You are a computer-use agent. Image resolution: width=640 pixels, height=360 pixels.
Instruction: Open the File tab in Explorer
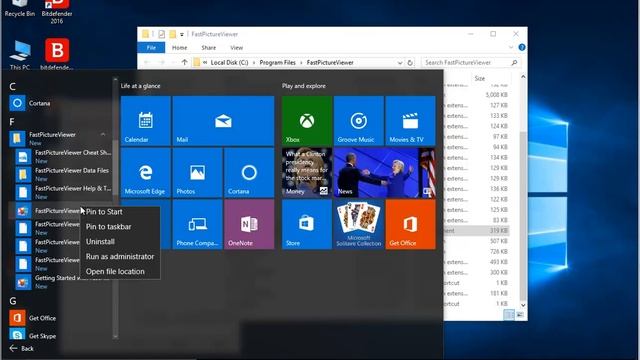[x=151, y=48]
